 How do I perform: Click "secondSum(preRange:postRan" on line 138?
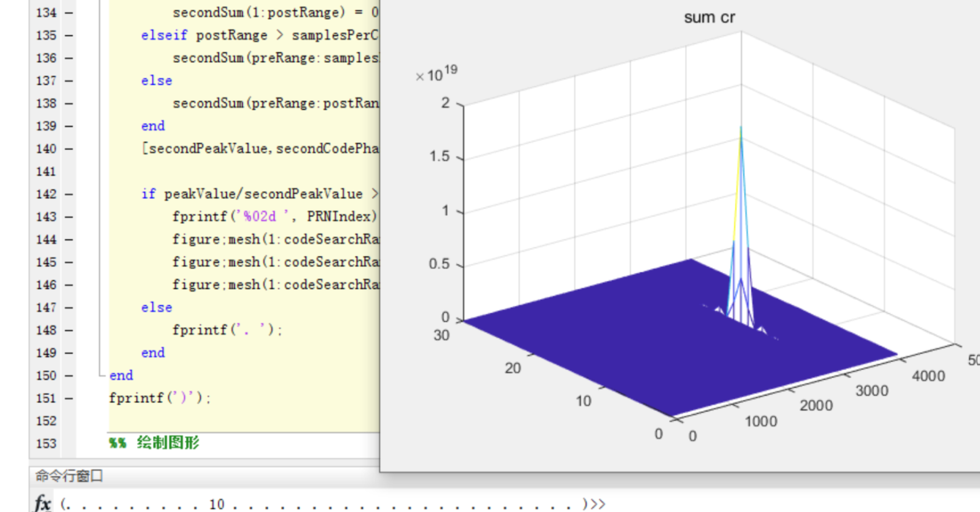(x=276, y=103)
